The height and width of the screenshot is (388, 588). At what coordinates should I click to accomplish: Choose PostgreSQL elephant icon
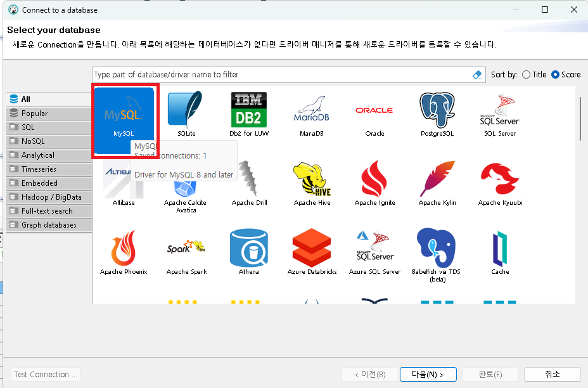[x=437, y=113]
